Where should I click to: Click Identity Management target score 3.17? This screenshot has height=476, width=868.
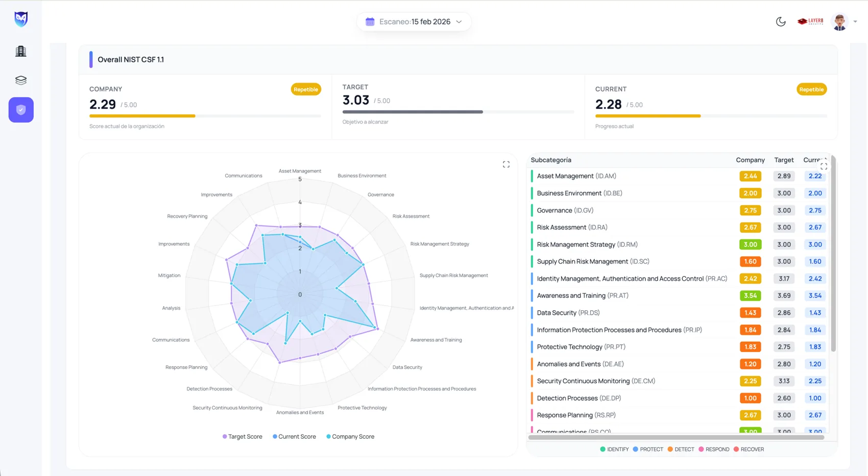(x=784, y=279)
